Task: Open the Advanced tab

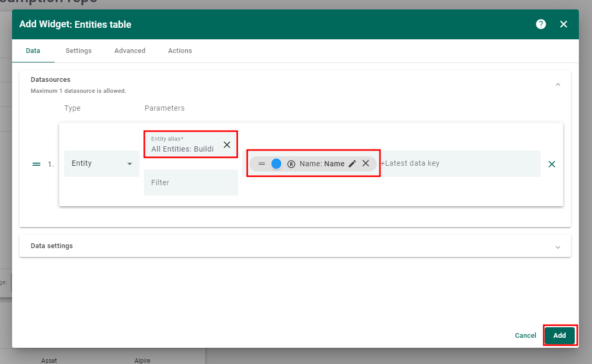Action: 130,51
